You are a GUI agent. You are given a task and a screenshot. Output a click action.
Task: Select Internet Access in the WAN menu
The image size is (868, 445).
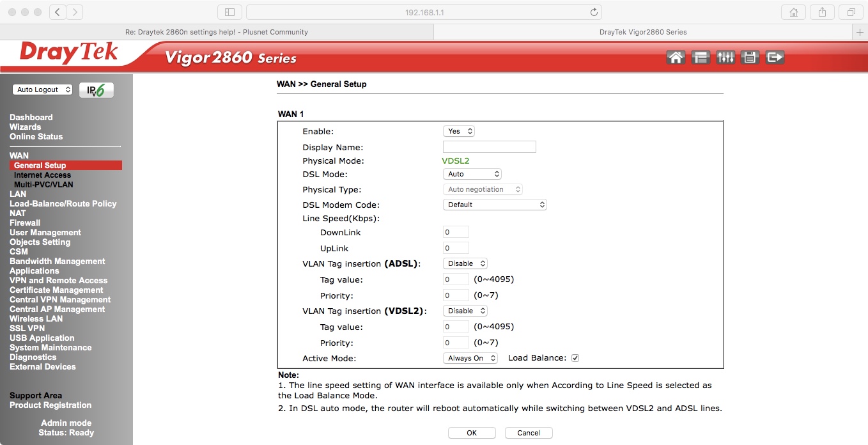click(42, 175)
